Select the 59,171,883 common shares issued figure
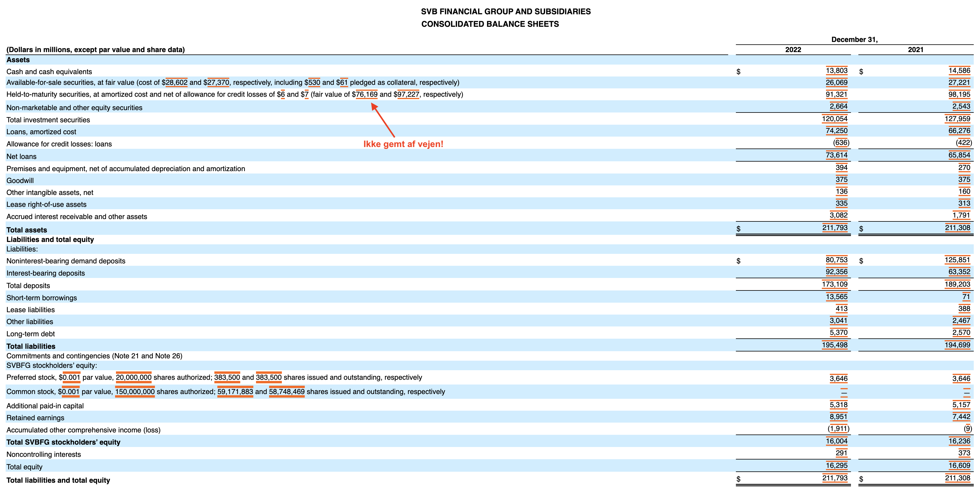The width and height of the screenshot is (980, 497). (x=235, y=392)
